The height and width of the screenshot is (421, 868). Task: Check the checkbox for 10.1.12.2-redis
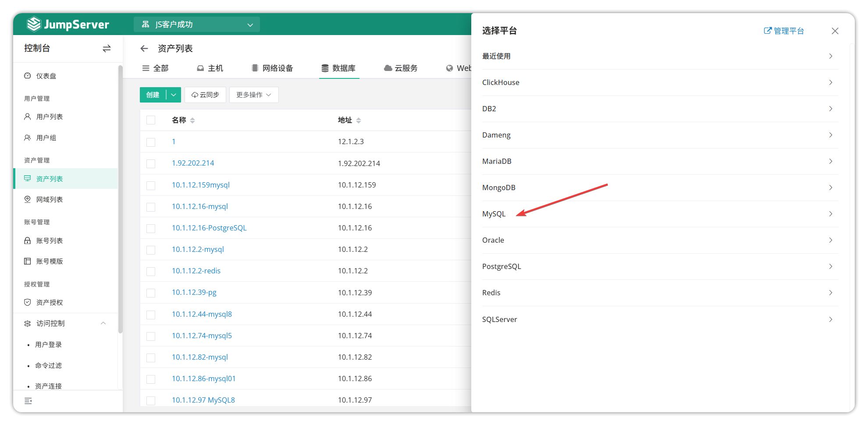[x=151, y=271]
